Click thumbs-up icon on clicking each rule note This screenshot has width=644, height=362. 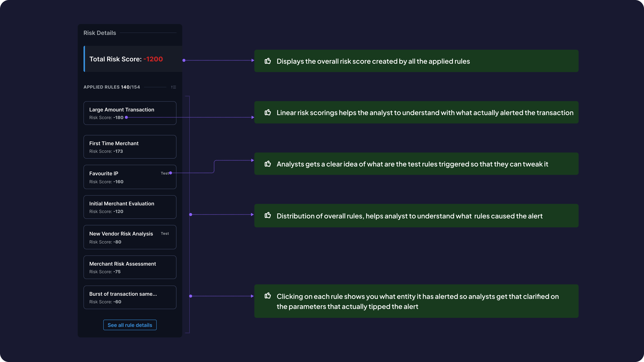(x=268, y=296)
